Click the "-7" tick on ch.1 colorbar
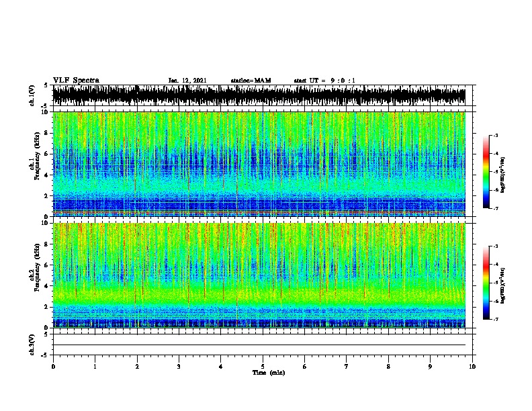 [495, 208]
